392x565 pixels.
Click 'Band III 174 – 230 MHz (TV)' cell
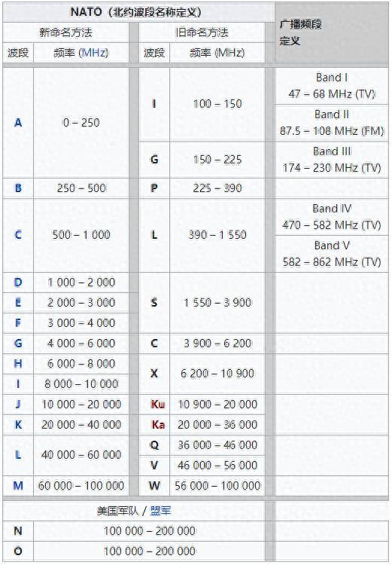[332, 160]
